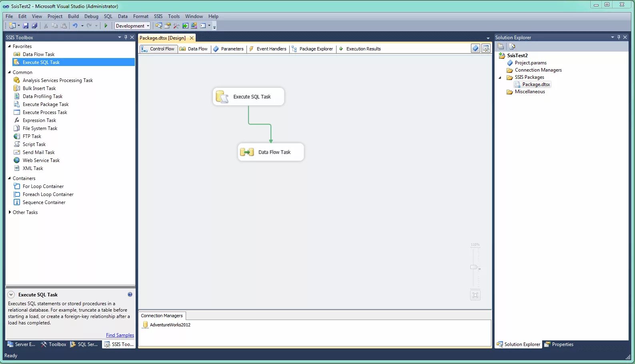Viewport: 635px width, 364px height.
Task: Click the wrench and screwdriver toolbox icon
Action: (176, 26)
